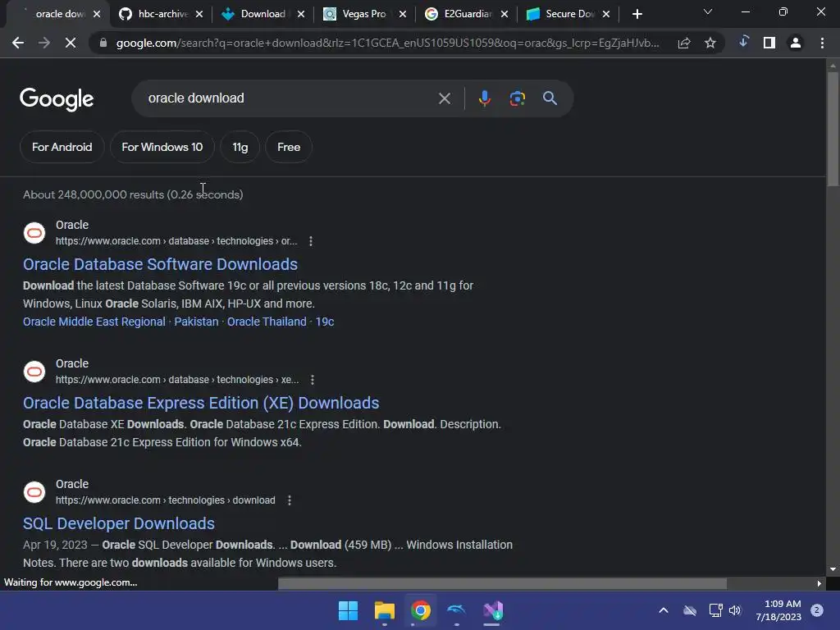Open network status icon in tray
This screenshot has height=630, width=840.
[x=715, y=610]
